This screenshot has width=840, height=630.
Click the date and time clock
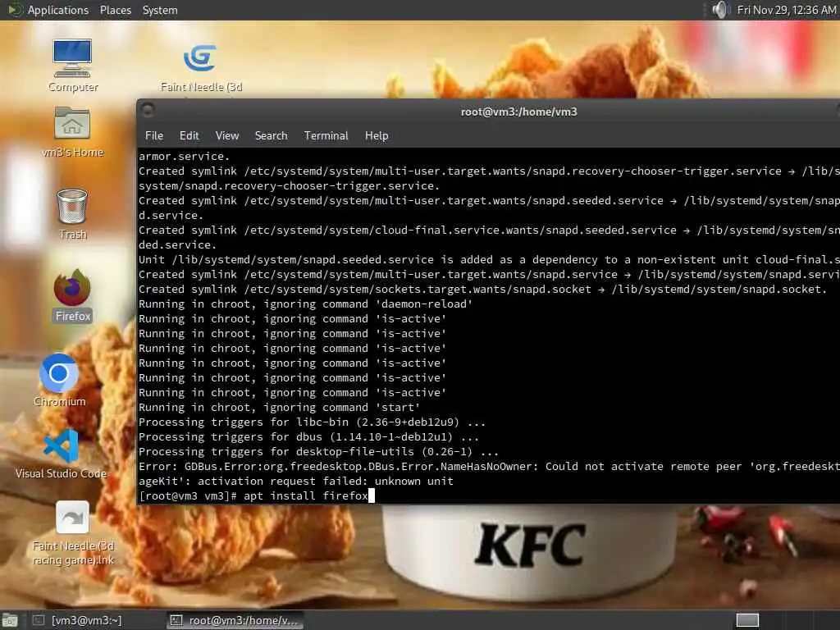click(x=786, y=10)
